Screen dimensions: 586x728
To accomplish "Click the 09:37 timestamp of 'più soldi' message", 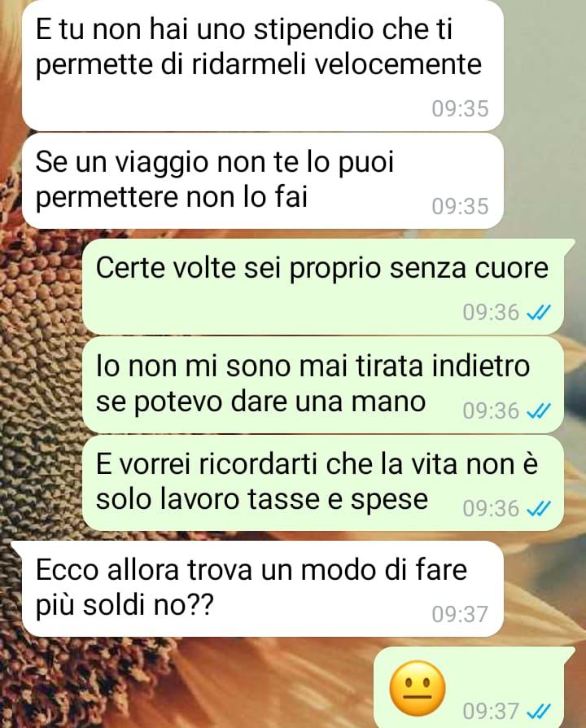I will pyautogui.click(x=461, y=614).
